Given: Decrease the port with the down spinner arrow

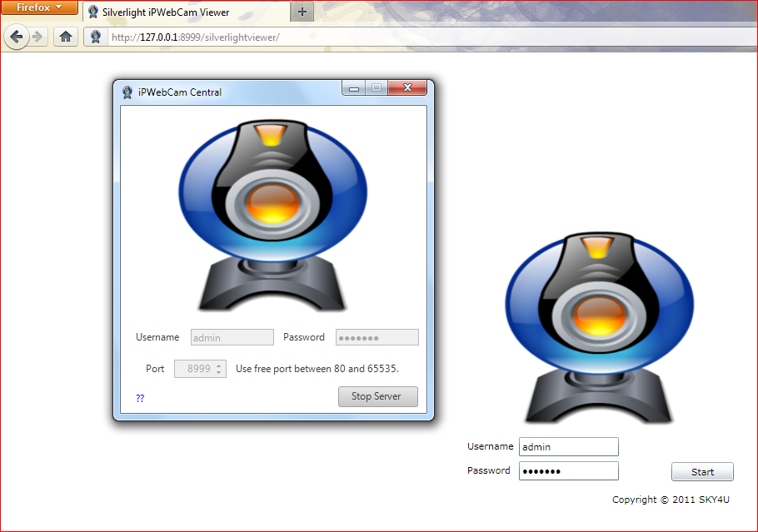Looking at the screenshot, I should tap(219, 372).
